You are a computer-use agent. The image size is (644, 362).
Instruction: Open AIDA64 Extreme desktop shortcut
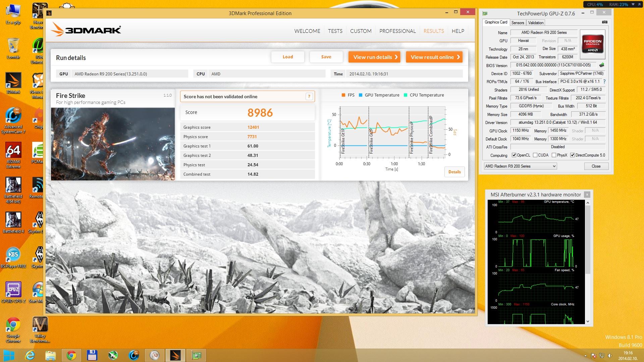(13, 156)
